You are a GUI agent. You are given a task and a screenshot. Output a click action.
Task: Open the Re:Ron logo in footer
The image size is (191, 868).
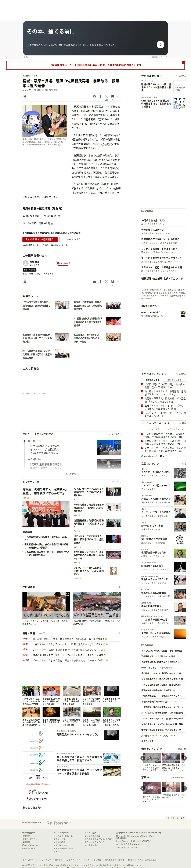click(58, 823)
